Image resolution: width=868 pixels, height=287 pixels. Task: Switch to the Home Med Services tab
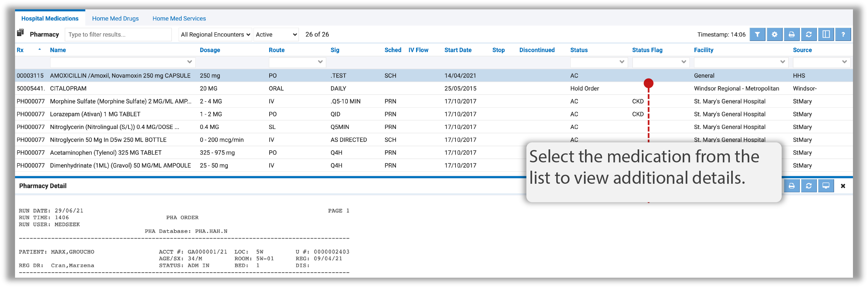tap(179, 18)
